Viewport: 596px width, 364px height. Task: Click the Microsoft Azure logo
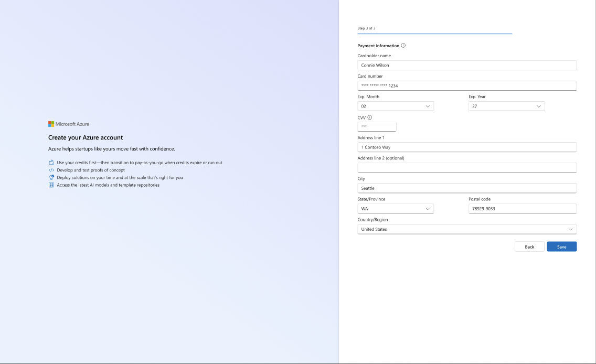(x=69, y=124)
